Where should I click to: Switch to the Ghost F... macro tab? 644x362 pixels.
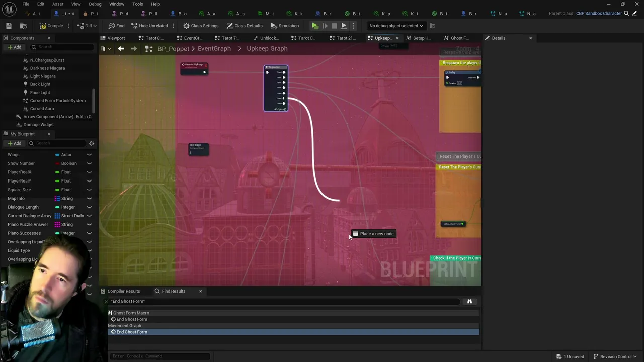(x=456, y=38)
